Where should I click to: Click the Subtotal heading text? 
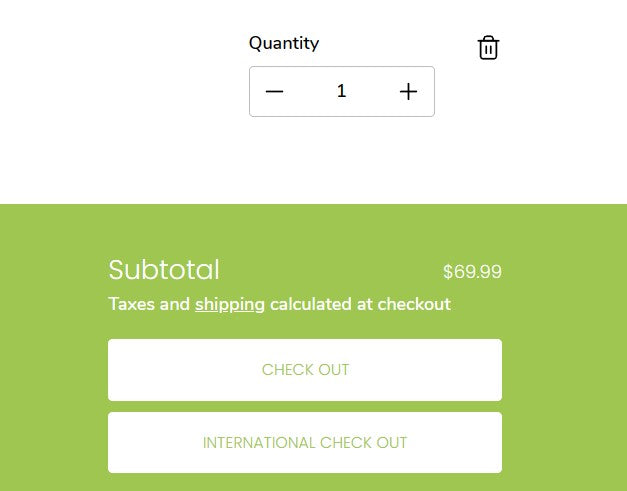coord(164,270)
